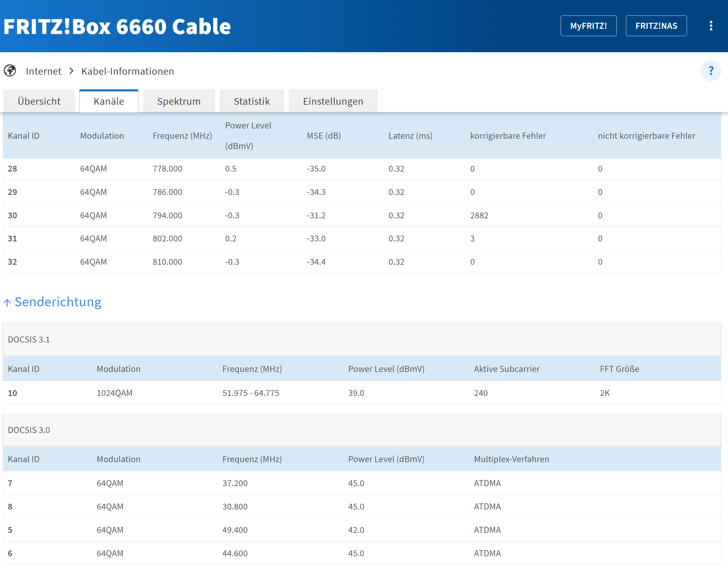This screenshot has height=569, width=728.
Task: Click power level 42.0 value
Action: tap(356, 530)
